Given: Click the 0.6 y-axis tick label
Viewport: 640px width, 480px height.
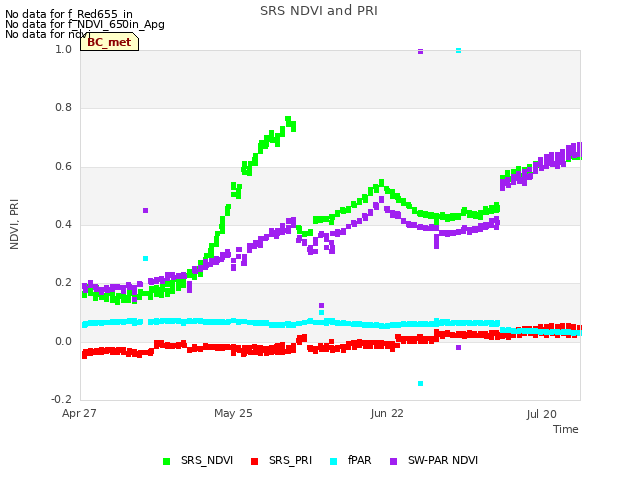Looking at the screenshot, I should pyautogui.click(x=63, y=167).
